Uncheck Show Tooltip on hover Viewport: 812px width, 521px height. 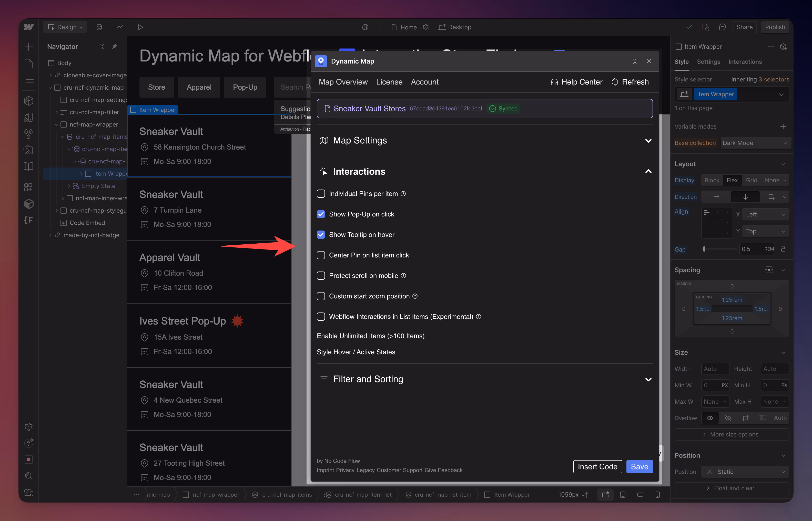(321, 234)
